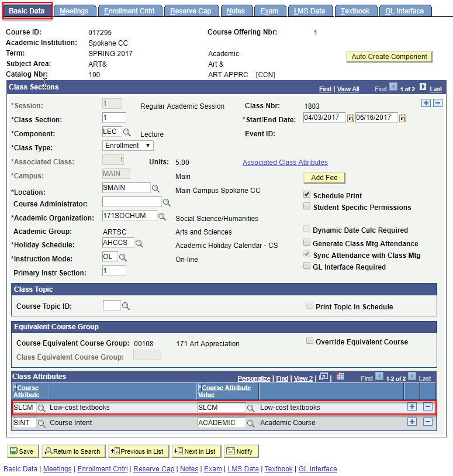Toggle Schedule Print checkbox

pos(307,194)
